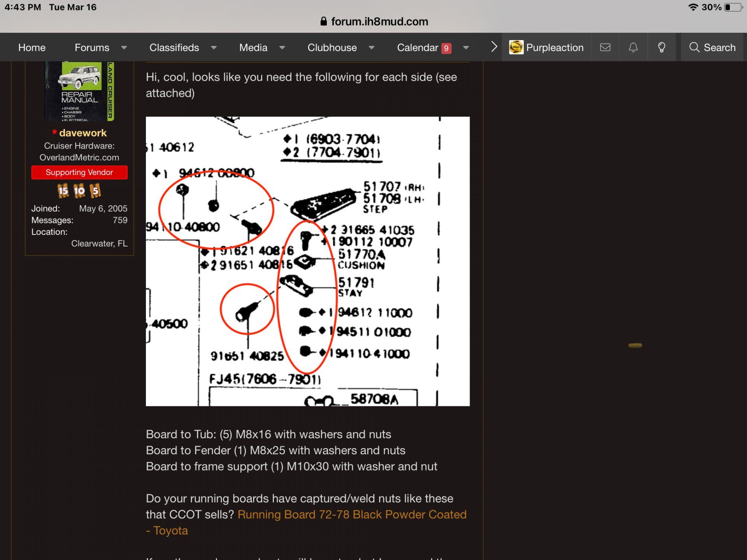Open the Media menu item
This screenshot has height=560, width=747.
click(253, 47)
